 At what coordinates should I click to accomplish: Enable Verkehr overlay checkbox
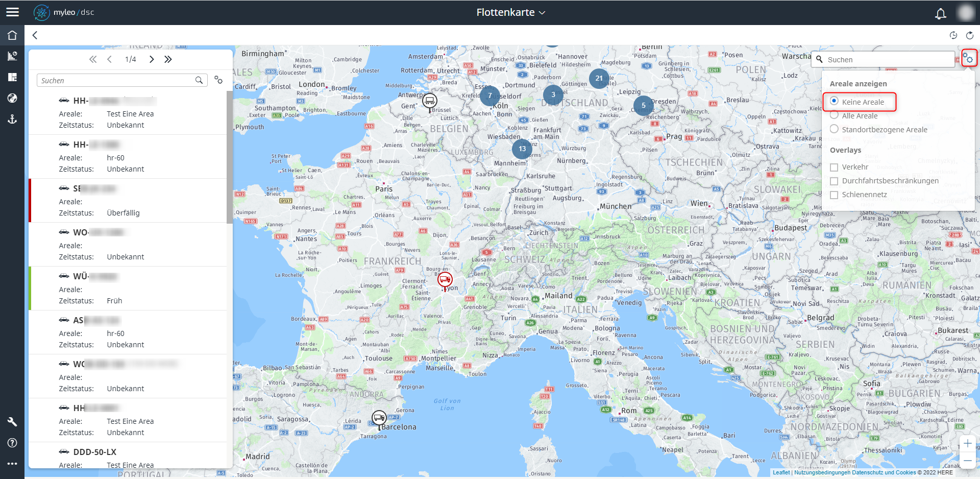point(834,167)
